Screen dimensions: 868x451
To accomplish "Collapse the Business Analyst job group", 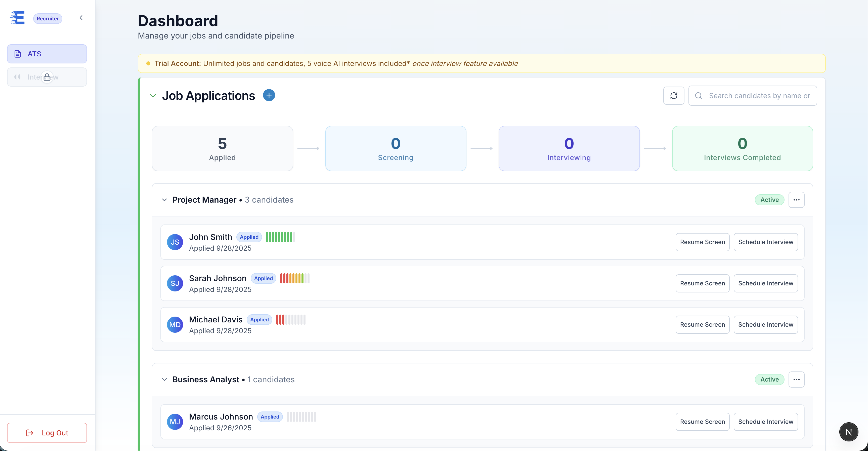I will point(164,380).
